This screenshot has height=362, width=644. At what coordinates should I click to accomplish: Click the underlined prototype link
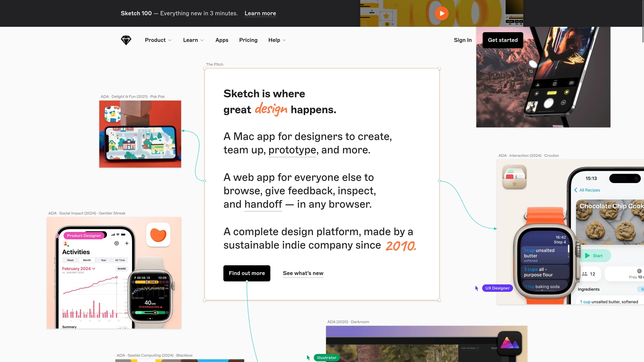292,150
